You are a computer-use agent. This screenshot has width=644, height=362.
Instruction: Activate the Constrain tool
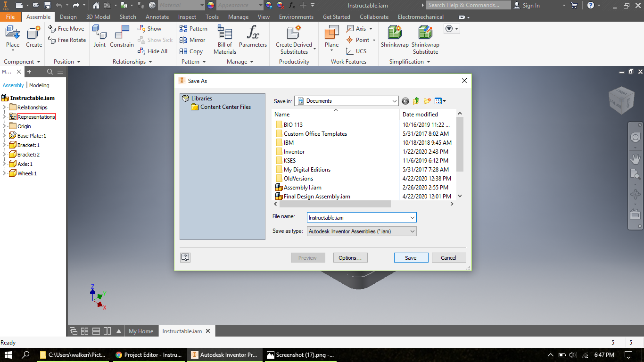coord(122,38)
